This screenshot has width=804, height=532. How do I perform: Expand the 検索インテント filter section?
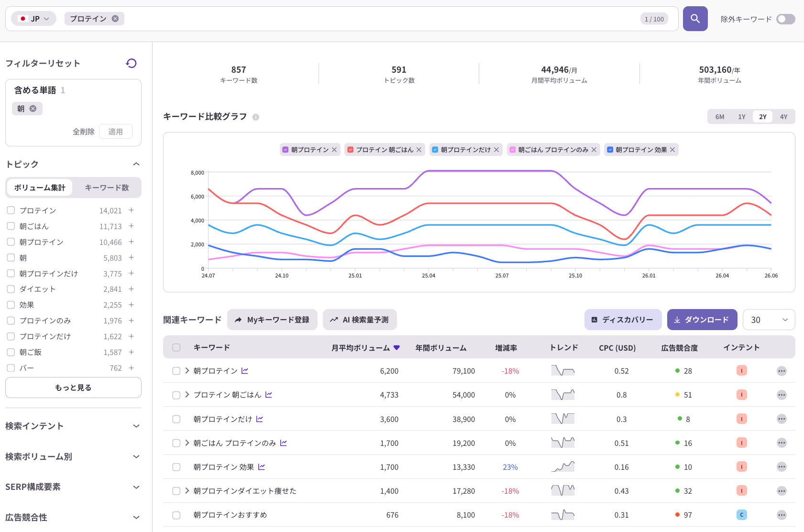point(73,426)
